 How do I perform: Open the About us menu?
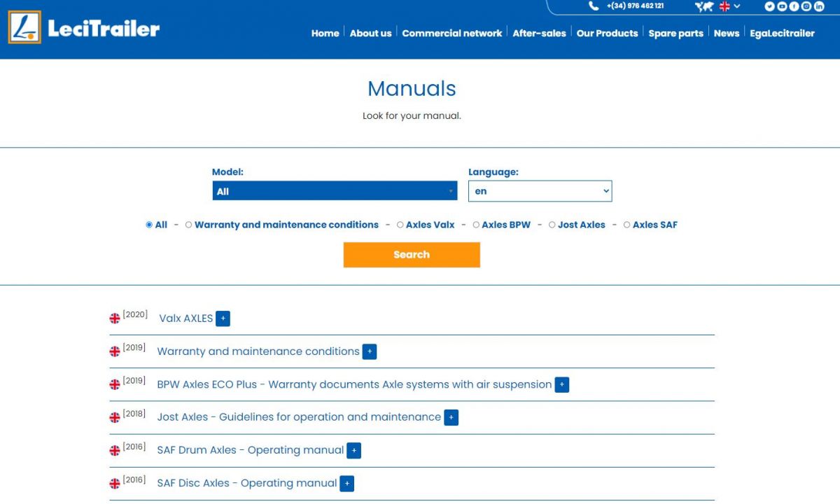point(370,33)
